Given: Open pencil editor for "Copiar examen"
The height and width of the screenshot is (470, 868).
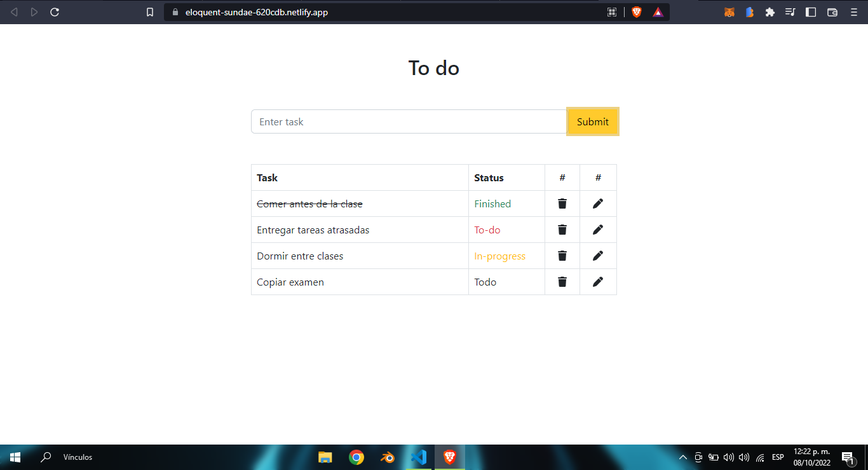Looking at the screenshot, I should [597, 282].
